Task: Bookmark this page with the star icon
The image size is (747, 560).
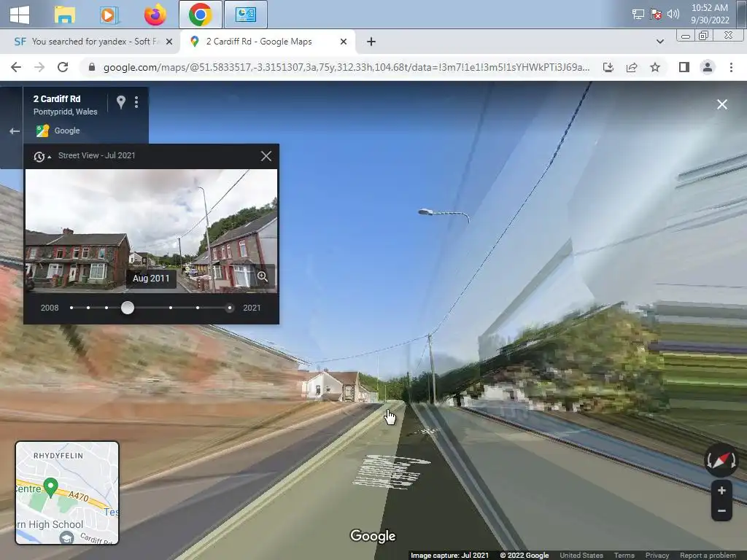Action: point(655,67)
